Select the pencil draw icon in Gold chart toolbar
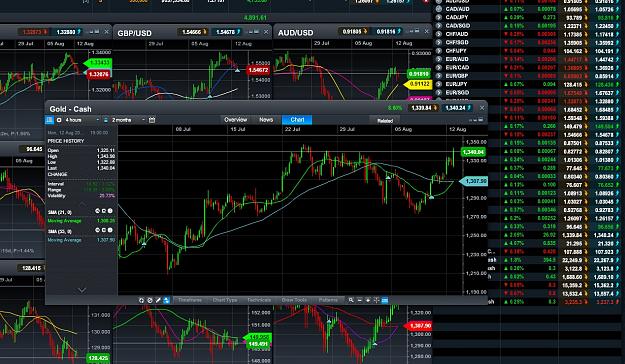 pyautogui.click(x=158, y=300)
